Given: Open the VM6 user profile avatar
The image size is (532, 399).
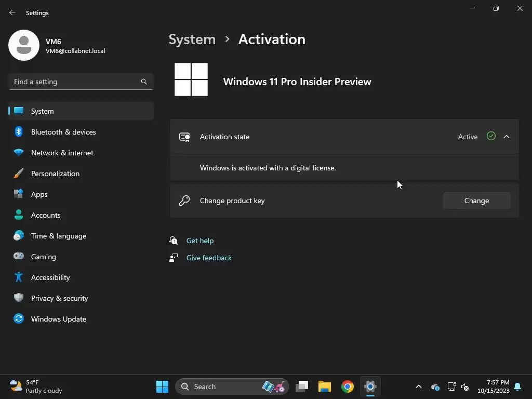Looking at the screenshot, I should point(24,45).
